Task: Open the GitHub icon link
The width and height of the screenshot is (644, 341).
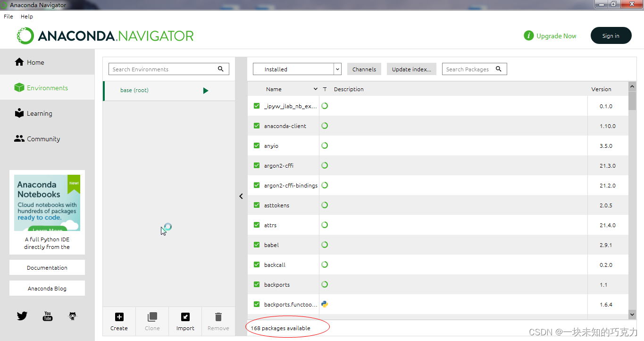Action: (73, 316)
